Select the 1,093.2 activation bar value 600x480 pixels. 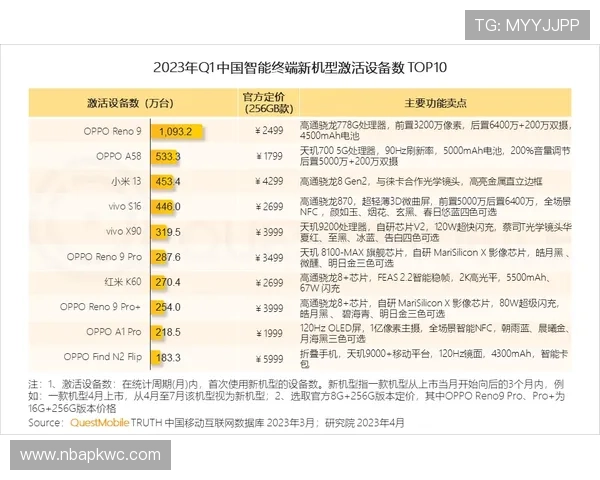[176, 132]
